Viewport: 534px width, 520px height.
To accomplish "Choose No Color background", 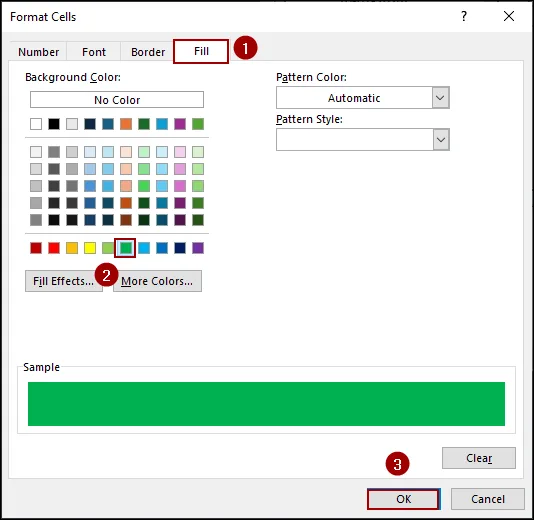I will [117, 100].
